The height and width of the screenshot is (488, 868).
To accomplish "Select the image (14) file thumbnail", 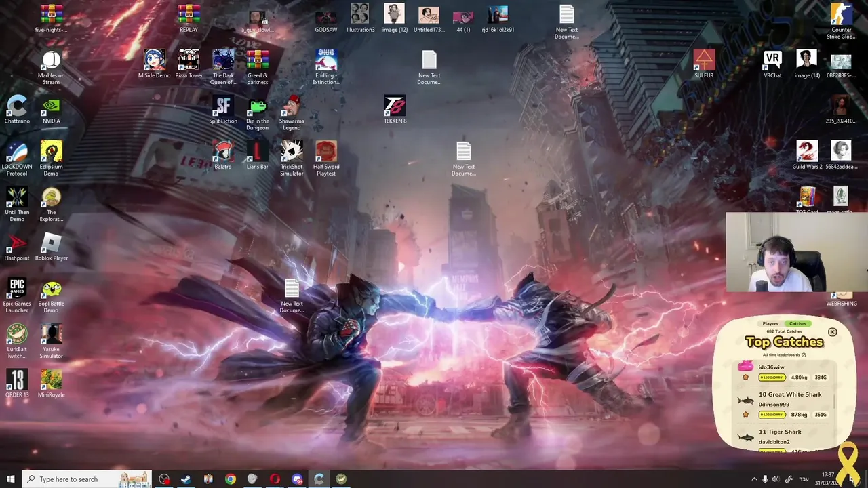I will [807, 64].
